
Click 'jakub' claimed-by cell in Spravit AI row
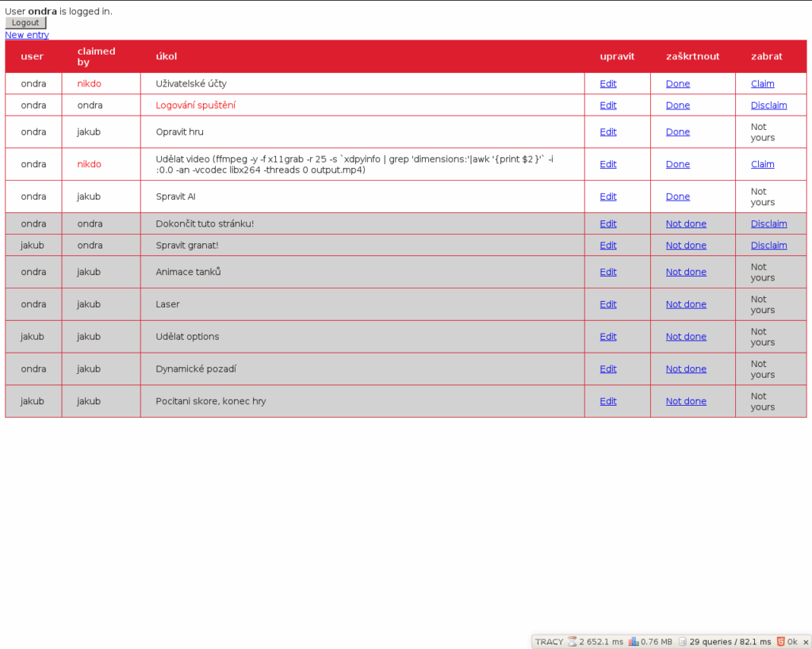[101, 197]
